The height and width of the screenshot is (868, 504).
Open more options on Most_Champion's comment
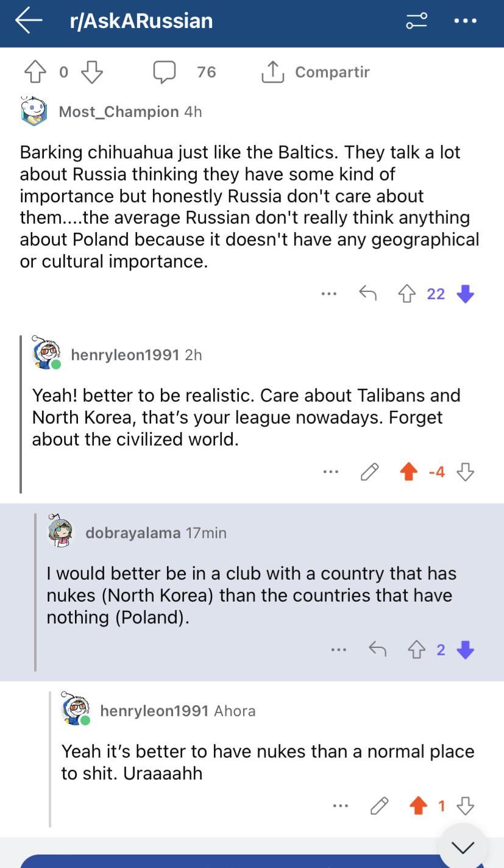pyautogui.click(x=328, y=294)
